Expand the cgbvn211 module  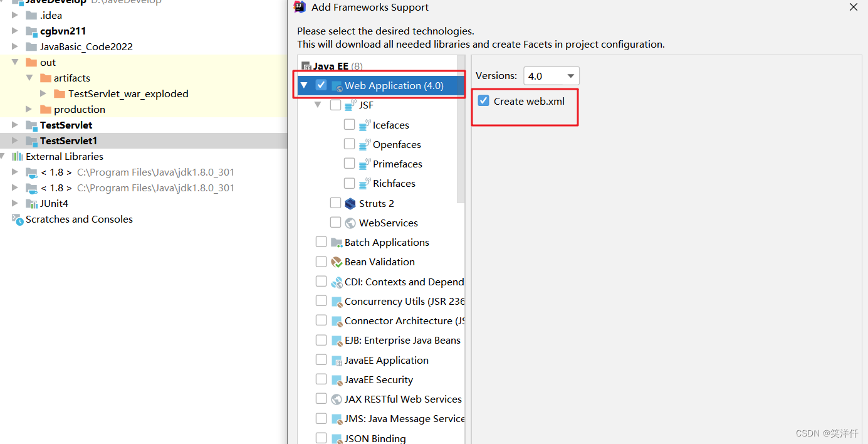coord(15,31)
